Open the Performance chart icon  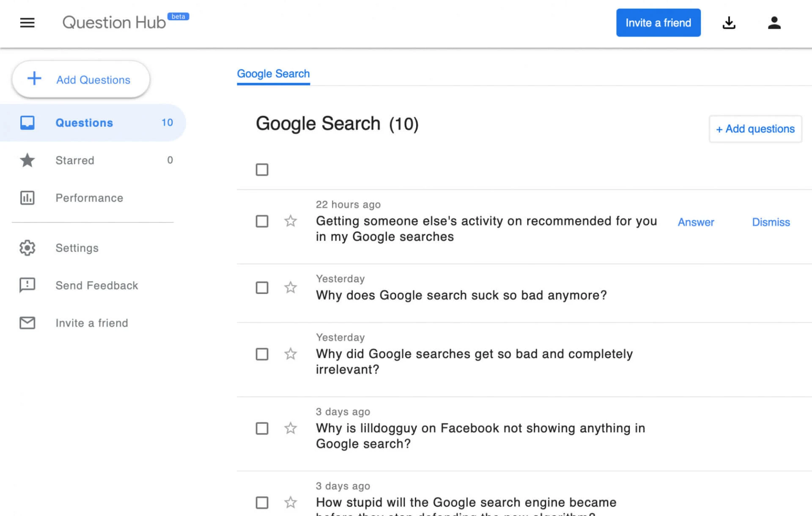[27, 198]
